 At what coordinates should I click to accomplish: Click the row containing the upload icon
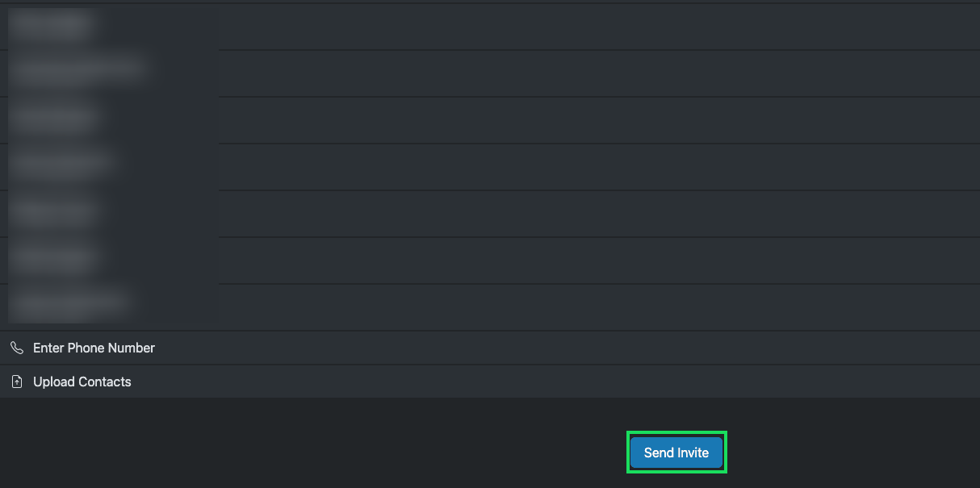[x=484, y=382]
